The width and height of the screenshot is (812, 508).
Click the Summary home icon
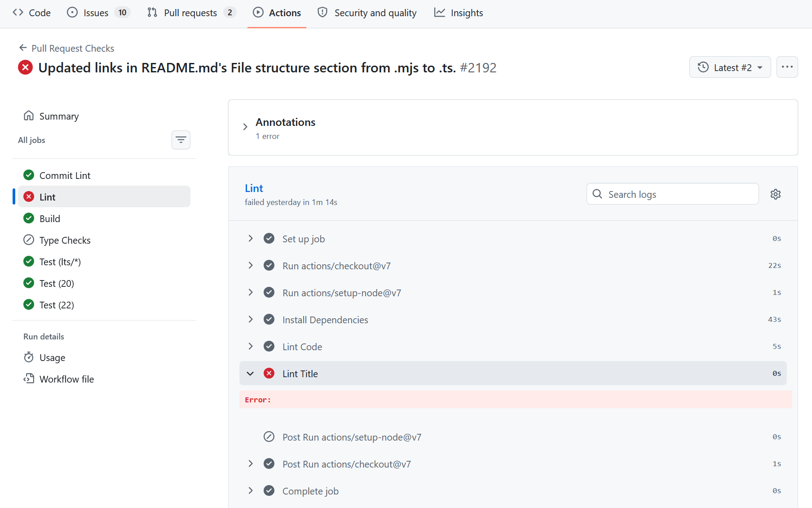coord(29,116)
